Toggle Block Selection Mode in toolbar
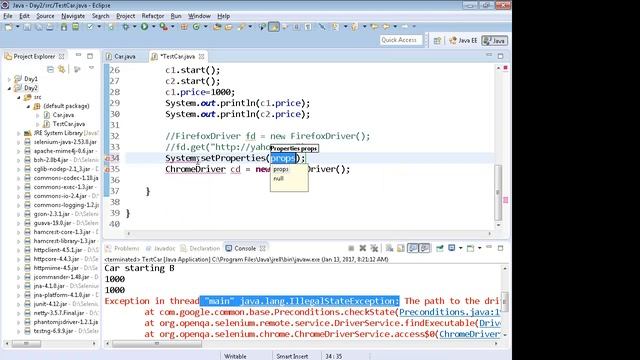This screenshot has width=640, height=360. (x=296, y=27)
